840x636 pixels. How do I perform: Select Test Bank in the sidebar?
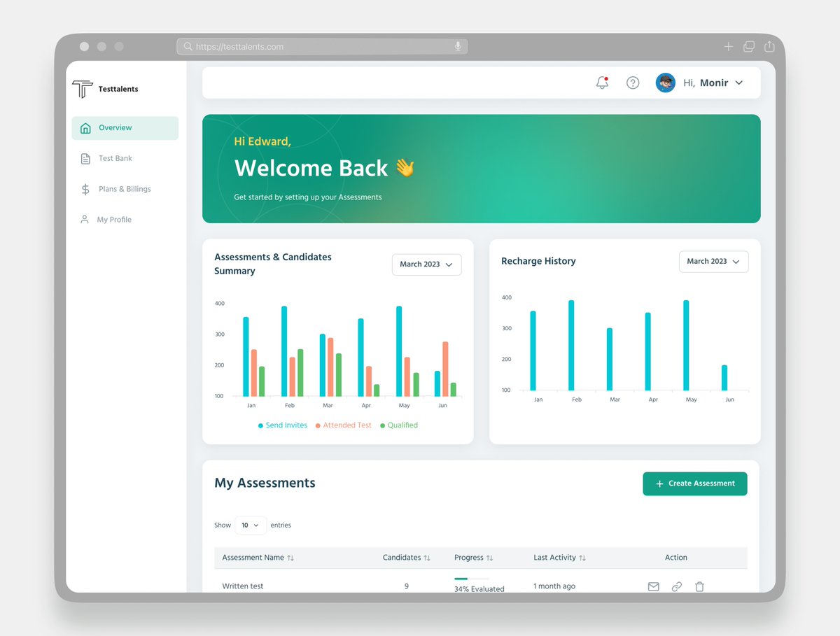115,158
